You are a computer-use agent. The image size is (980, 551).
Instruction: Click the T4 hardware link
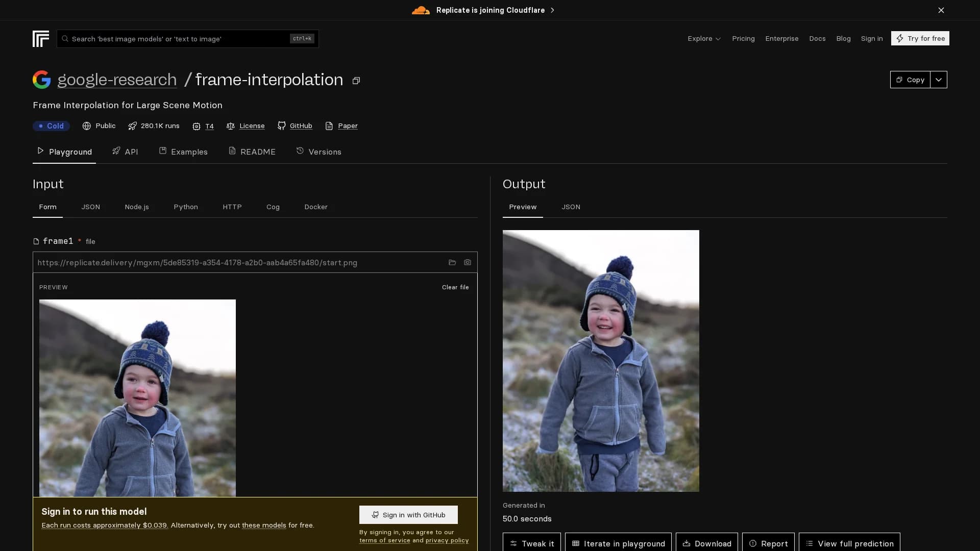[x=209, y=126]
